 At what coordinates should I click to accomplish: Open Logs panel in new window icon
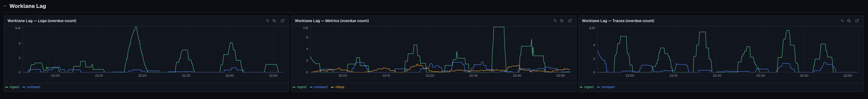[x=282, y=21]
